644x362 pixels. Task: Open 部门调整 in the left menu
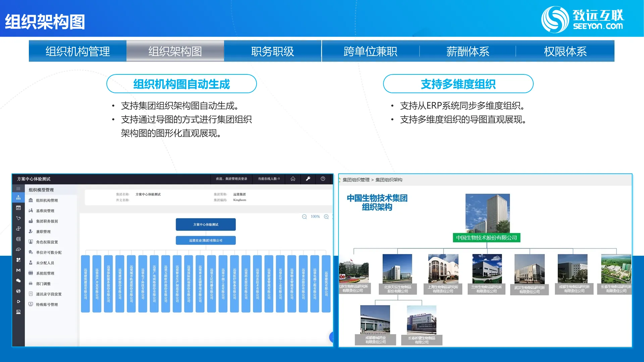43,284
